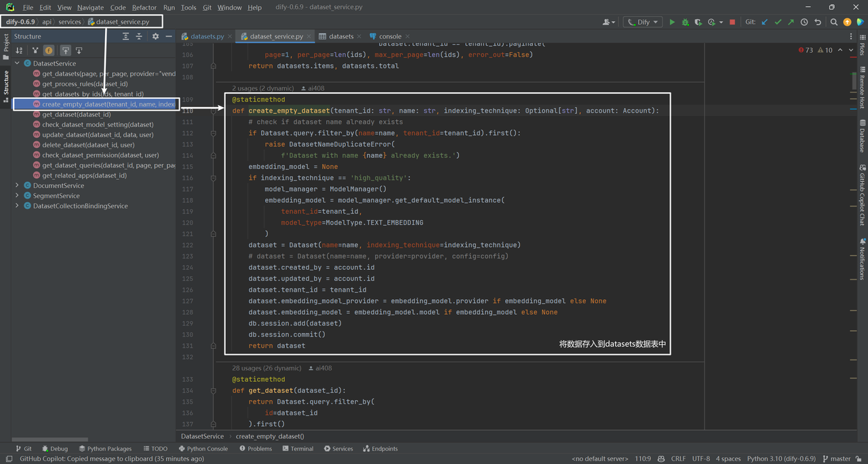Open the Project side tool window
This screenshot has height=464, width=868.
(x=6, y=47)
